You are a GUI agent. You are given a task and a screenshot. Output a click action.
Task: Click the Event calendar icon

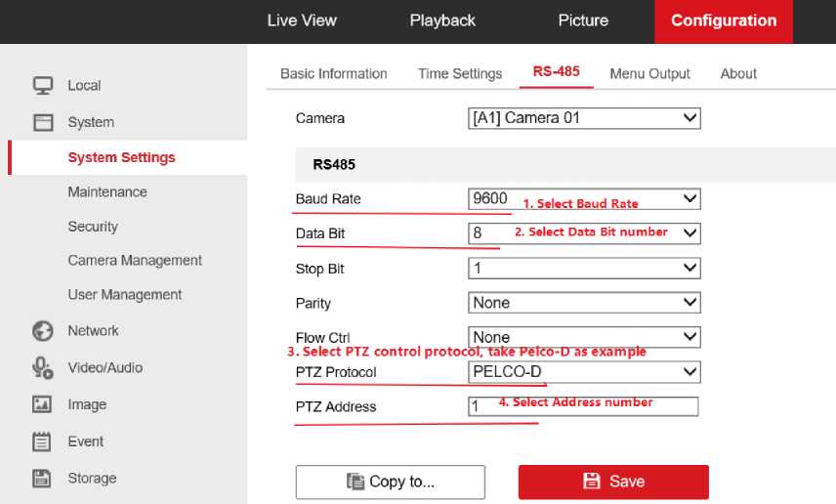pyautogui.click(x=43, y=441)
